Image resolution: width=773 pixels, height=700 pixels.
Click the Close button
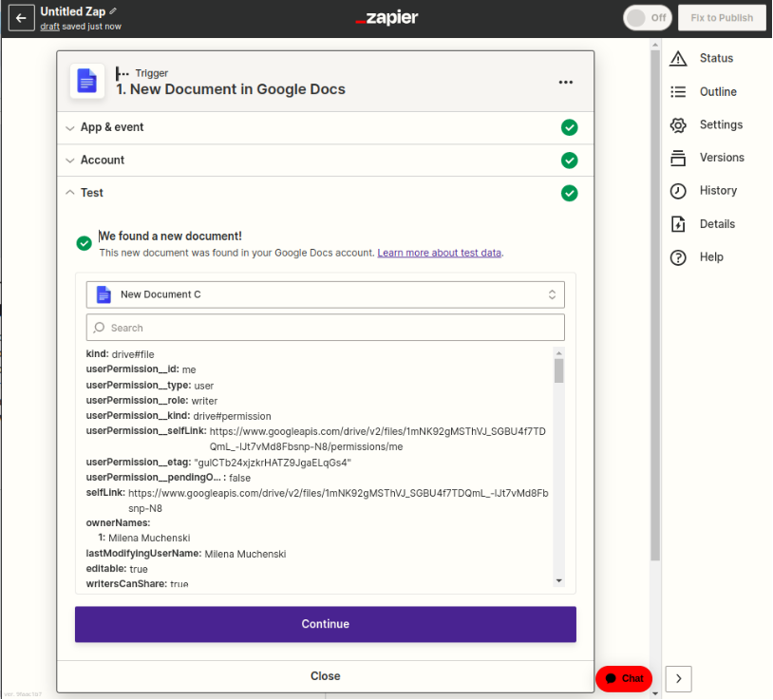(x=326, y=676)
